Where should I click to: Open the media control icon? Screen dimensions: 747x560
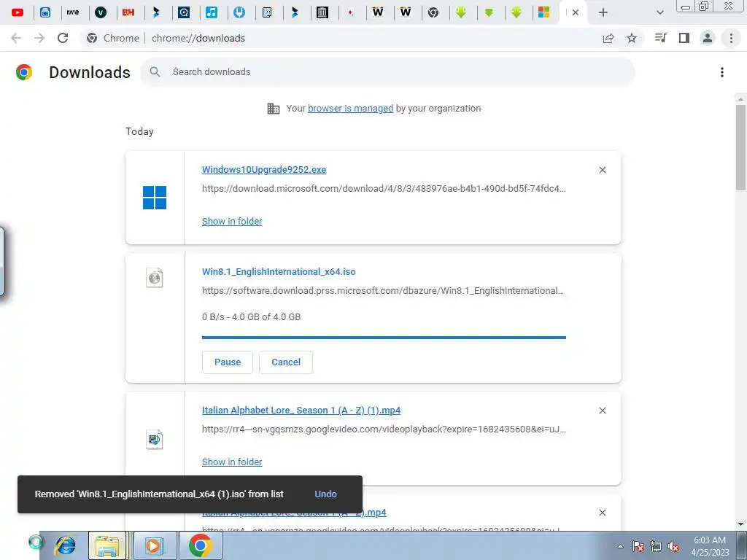coord(660,38)
